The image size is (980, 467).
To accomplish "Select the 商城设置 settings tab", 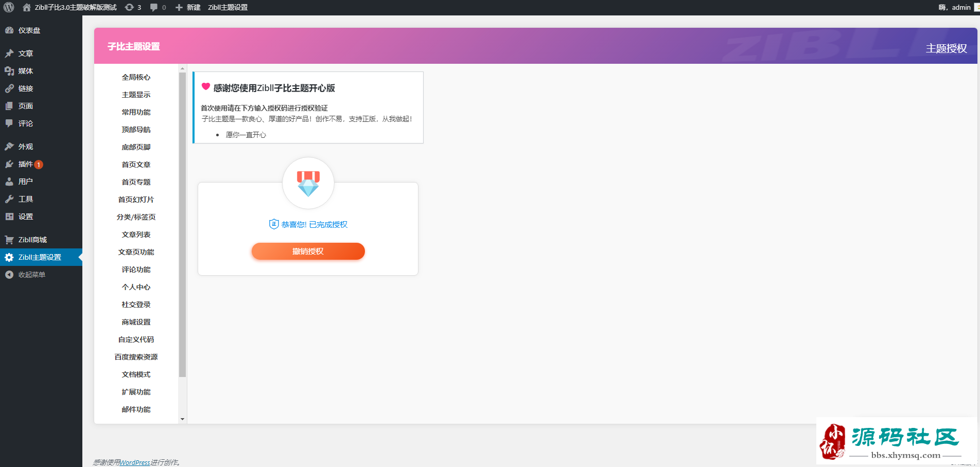I will coord(136,322).
